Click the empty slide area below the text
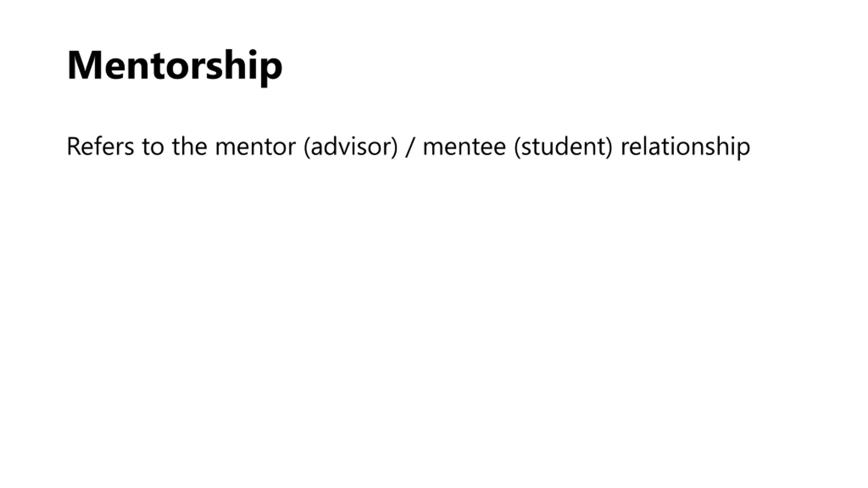The image size is (868, 488). click(x=434, y=322)
